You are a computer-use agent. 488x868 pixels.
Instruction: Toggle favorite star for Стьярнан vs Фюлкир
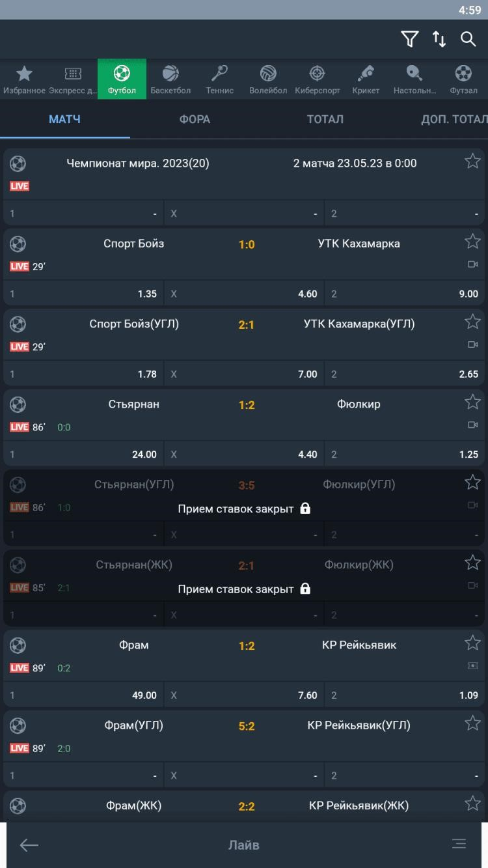tap(472, 402)
